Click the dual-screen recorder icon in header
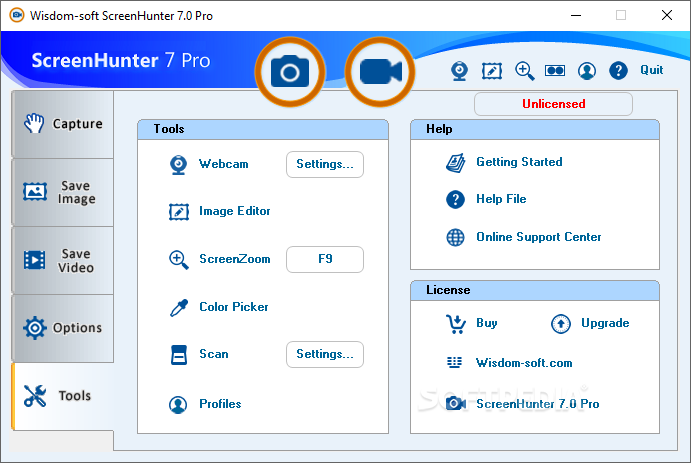This screenshot has width=691, height=463. click(555, 70)
